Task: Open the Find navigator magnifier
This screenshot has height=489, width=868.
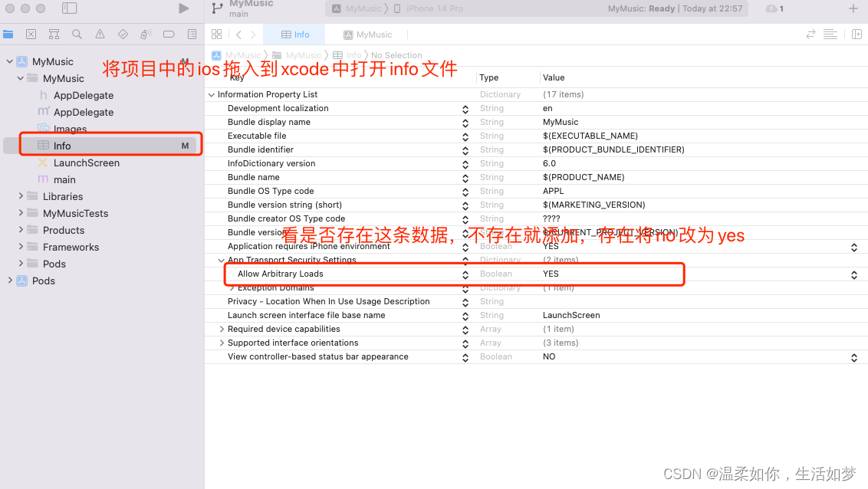Action: pyautogui.click(x=77, y=34)
